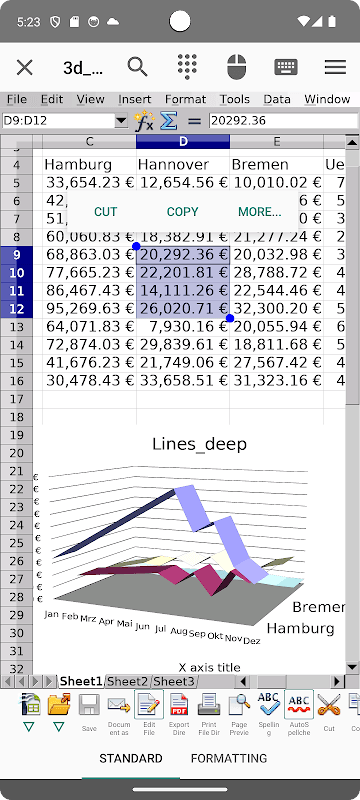
Task: Switch to the FORMATTING toolbar tab
Action: 228,758
